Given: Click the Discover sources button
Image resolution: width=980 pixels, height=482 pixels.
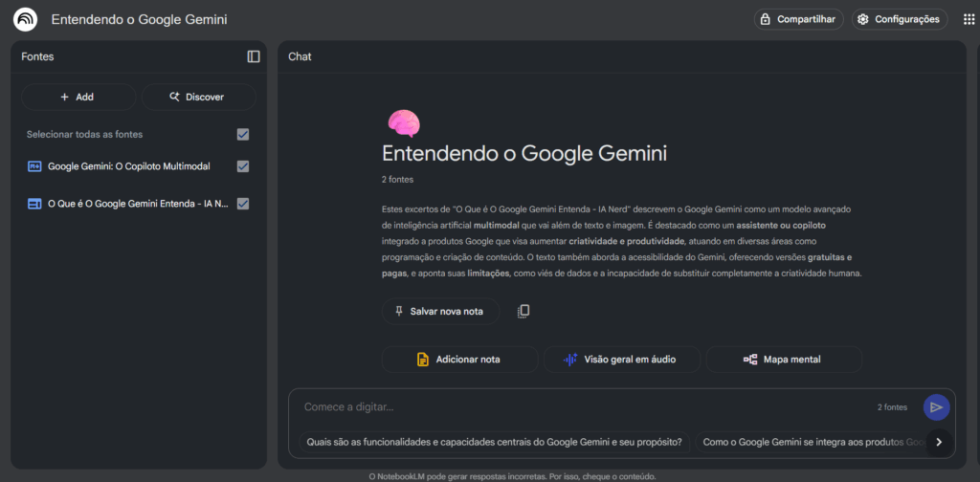Looking at the screenshot, I should pos(199,97).
